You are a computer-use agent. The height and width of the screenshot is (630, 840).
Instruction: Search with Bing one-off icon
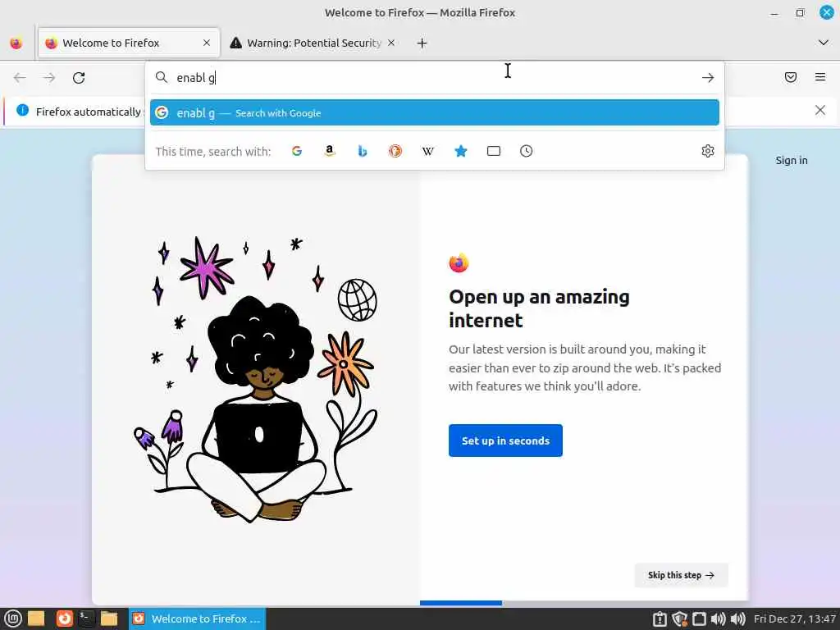(x=362, y=151)
